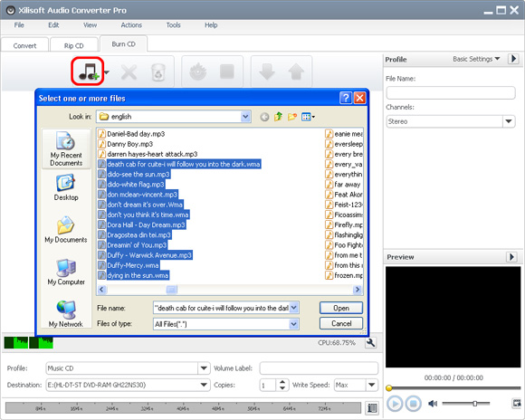This screenshot has height=420, width=525.
Task: Click the Back navigation icon in dialog
Action: pyautogui.click(x=264, y=117)
